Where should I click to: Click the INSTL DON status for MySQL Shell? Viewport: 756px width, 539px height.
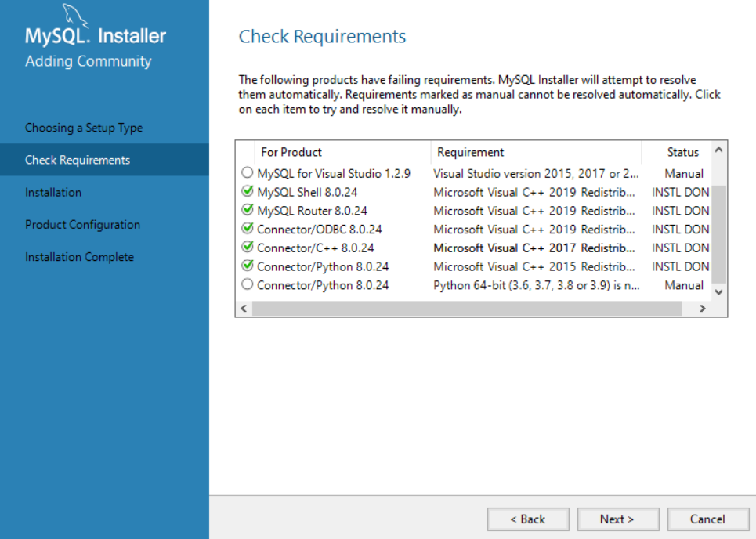(x=680, y=192)
